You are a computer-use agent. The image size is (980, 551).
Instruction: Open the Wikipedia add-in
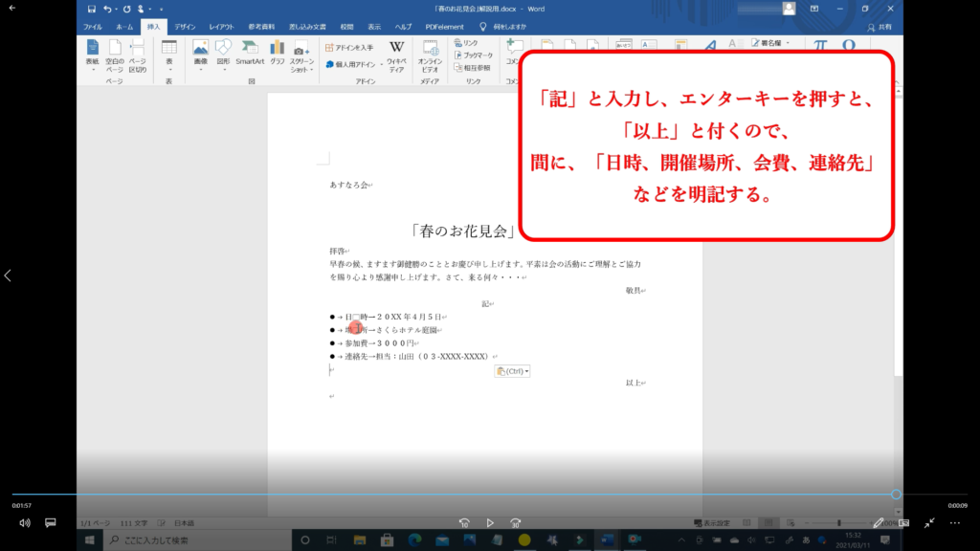point(396,54)
